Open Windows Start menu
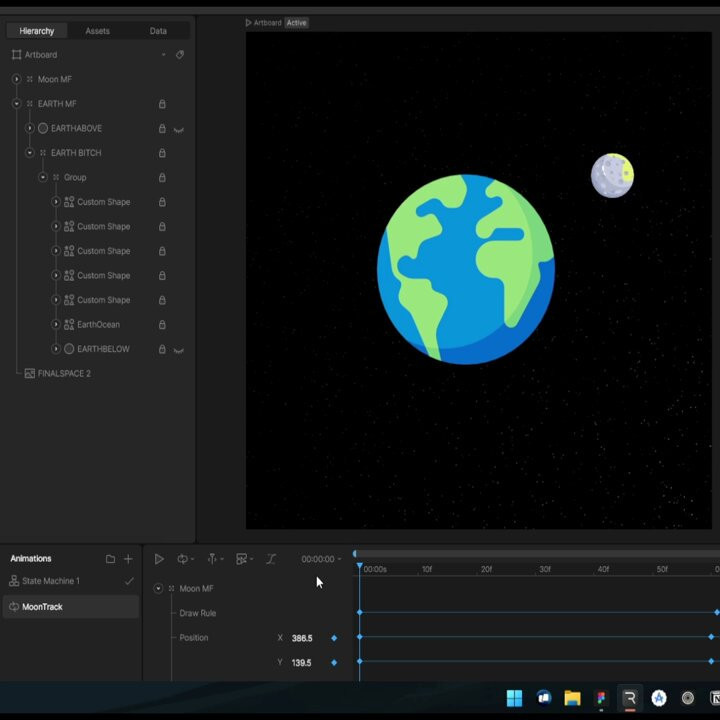 (x=514, y=698)
